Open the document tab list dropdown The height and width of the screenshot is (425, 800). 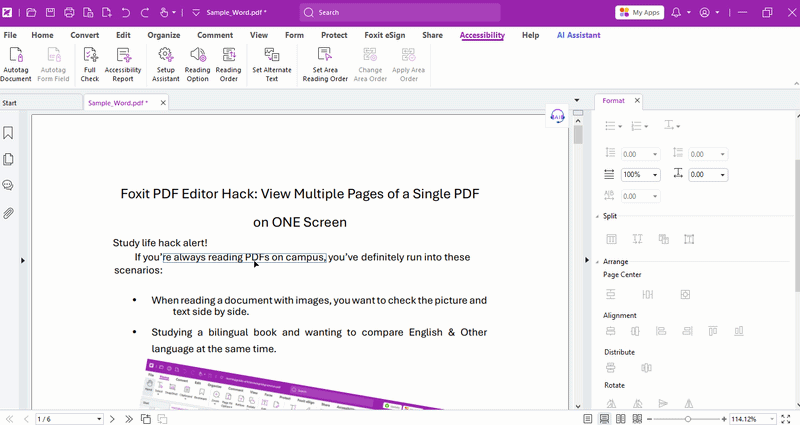pos(577,100)
